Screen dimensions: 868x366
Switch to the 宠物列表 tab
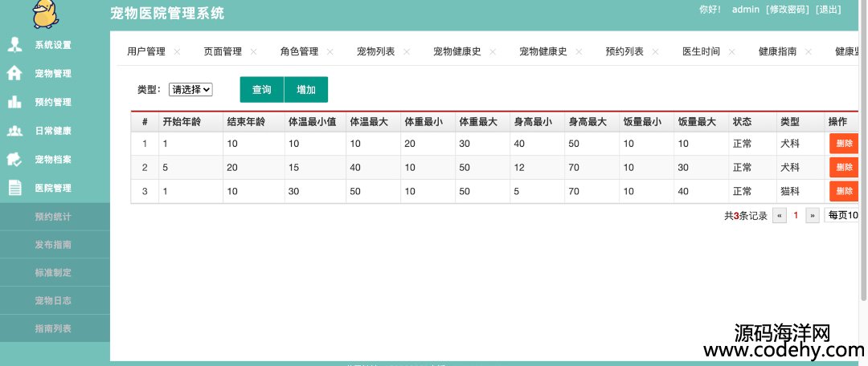pyautogui.click(x=375, y=51)
